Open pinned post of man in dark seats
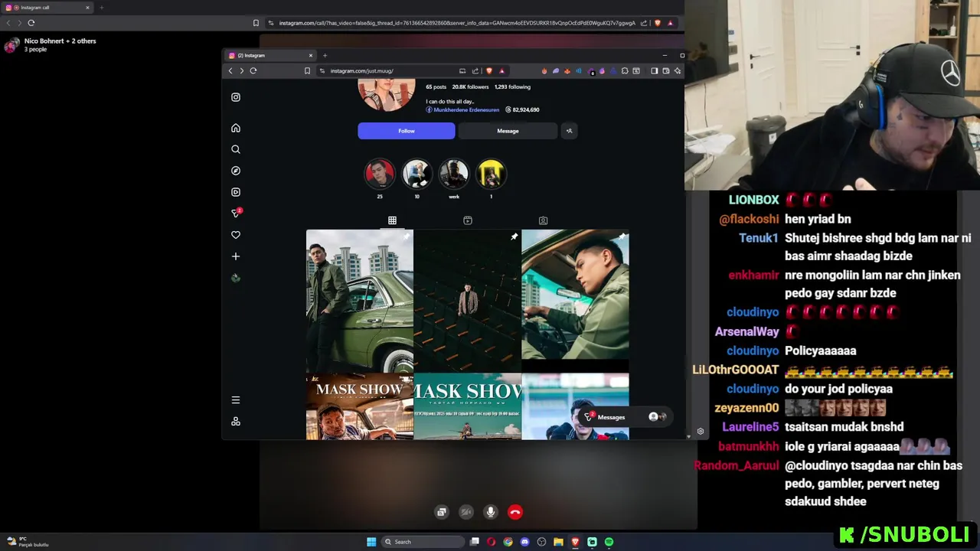The height and width of the screenshot is (551, 980). pyautogui.click(x=467, y=301)
